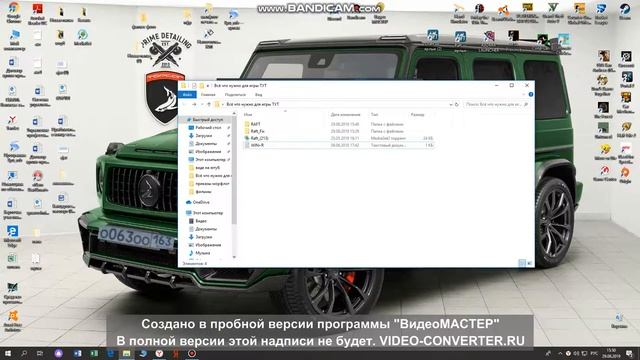
Task: Sort by the Тип column header
Action: tap(374, 115)
